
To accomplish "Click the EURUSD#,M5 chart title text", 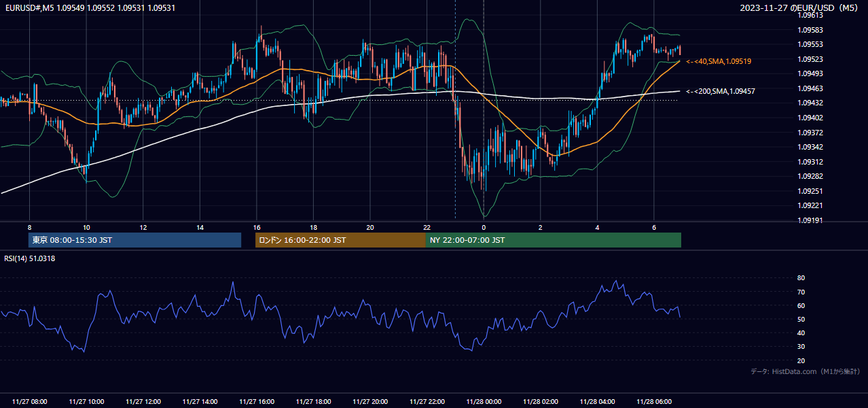I will point(90,7).
